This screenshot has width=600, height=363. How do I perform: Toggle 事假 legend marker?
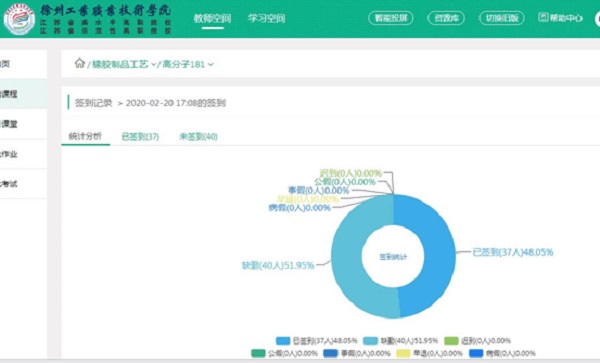click(x=330, y=353)
